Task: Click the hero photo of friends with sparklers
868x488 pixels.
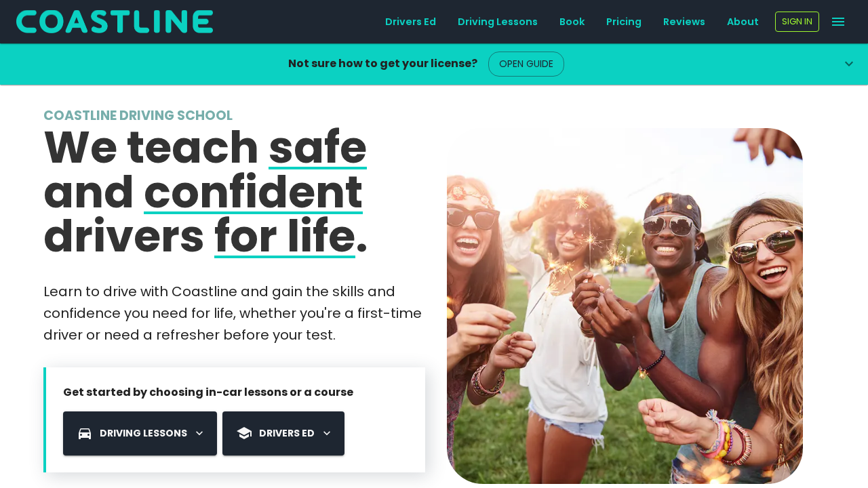Action: click(x=625, y=306)
